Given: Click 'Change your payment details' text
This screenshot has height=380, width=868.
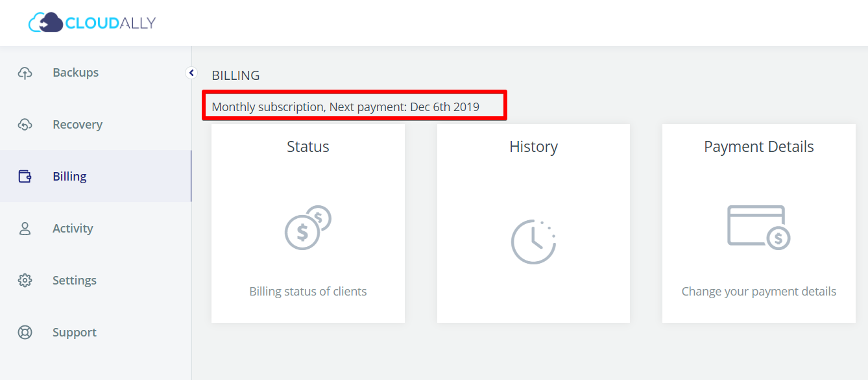Looking at the screenshot, I should tap(759, 292).
